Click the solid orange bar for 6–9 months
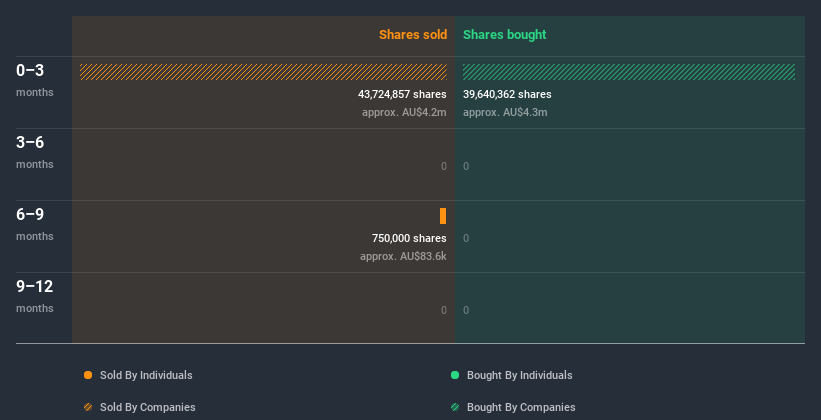 coord(443,216)
